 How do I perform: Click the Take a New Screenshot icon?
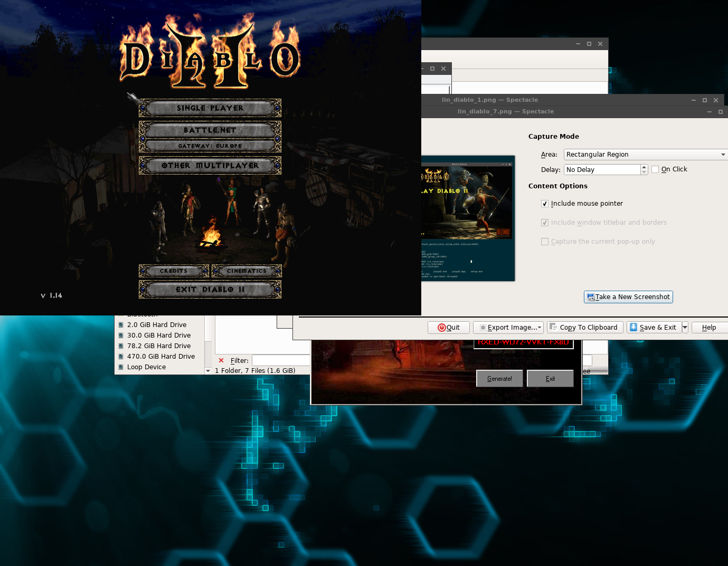591,297
